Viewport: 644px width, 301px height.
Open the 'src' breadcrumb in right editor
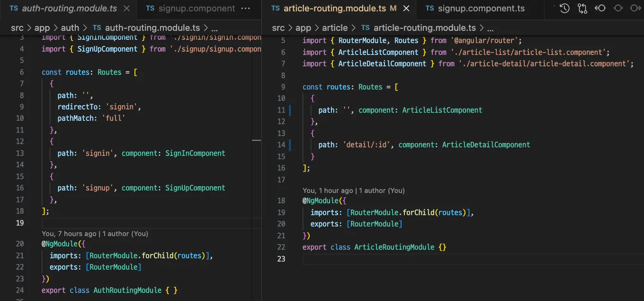(278, 28)
